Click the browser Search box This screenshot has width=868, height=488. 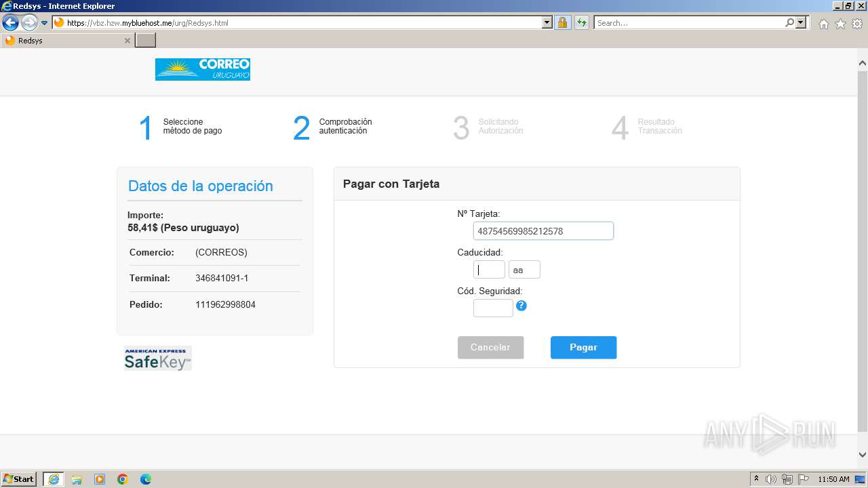click(x=689, y=22)
